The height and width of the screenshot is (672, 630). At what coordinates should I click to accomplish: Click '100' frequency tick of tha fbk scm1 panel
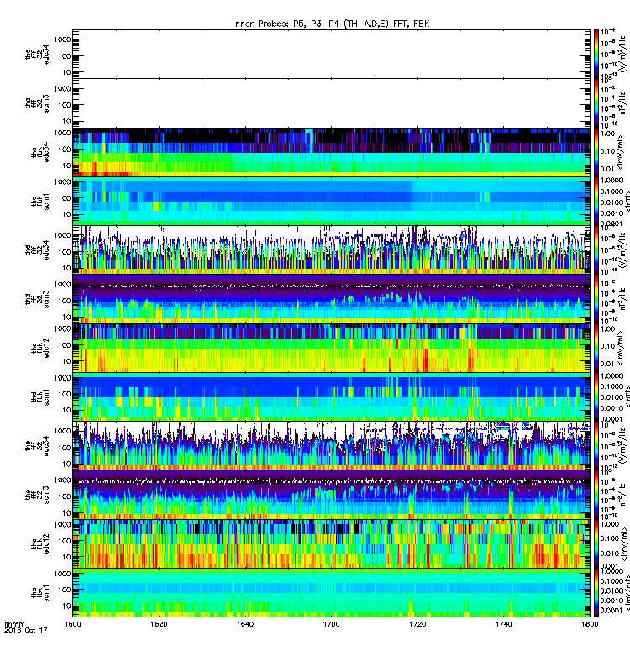[x=65, y=198]
